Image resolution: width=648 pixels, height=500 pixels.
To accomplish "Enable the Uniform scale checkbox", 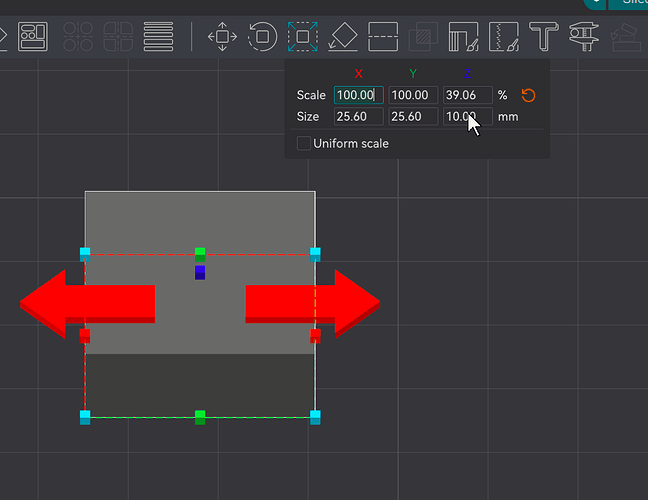I will (x=304, y=143).
